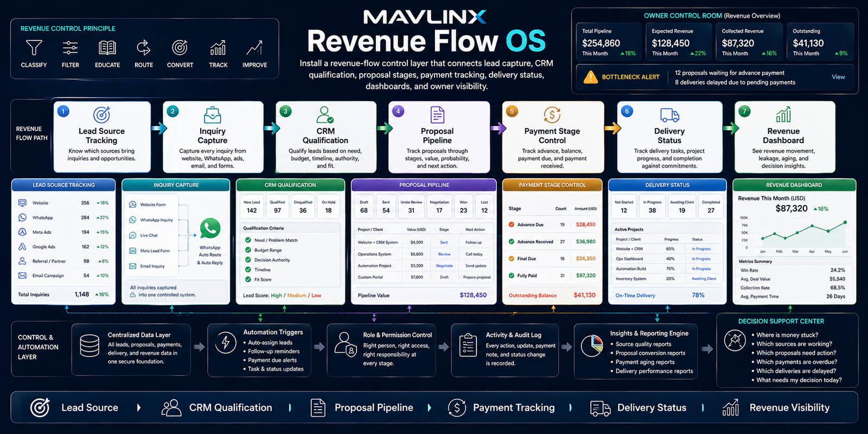Open the Collected Revenue $87,320 card
The image size is (868, 434).
click(749, 41)
